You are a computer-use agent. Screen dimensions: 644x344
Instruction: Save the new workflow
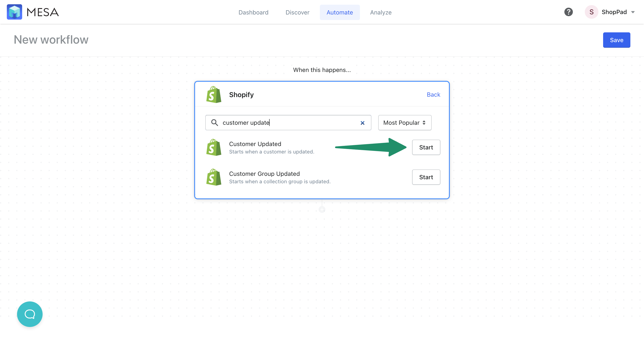pos(616,40)
